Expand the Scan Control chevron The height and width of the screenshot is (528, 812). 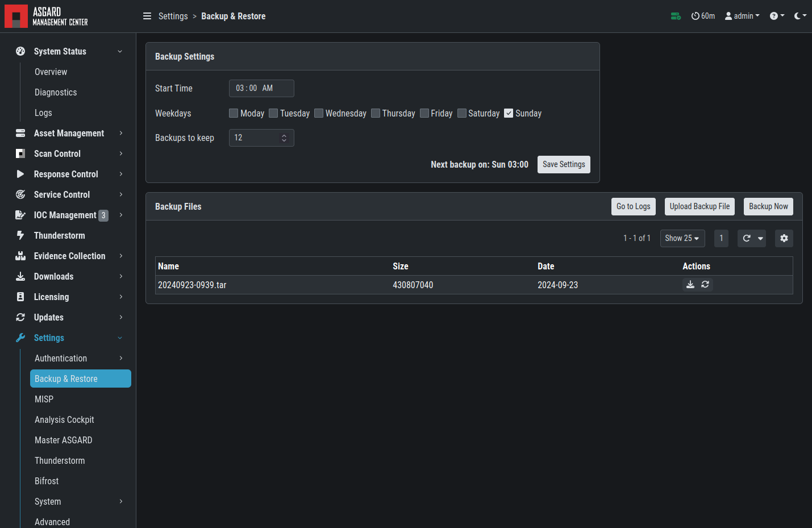[x=120, y=153]
